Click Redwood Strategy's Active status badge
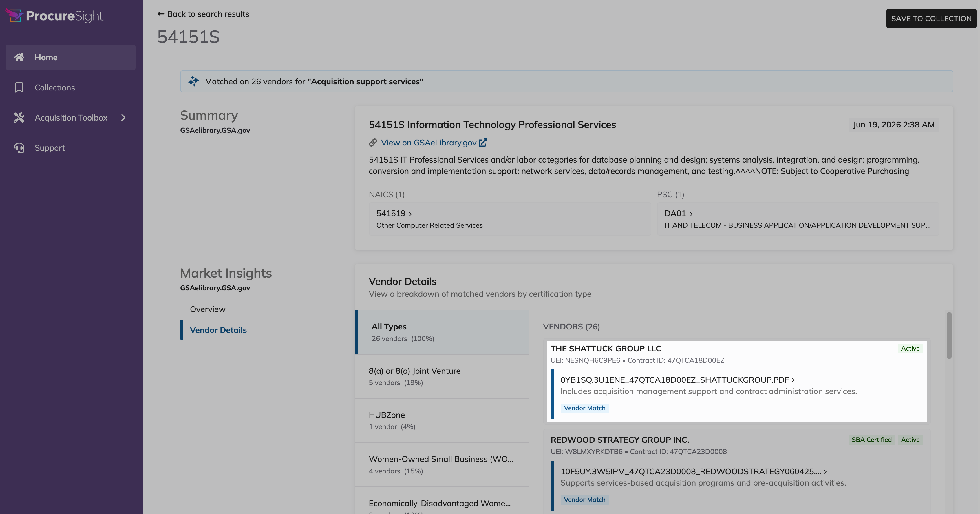Image resolution: width=980 pixels, height=514 pixels. (x=910, y=440)
